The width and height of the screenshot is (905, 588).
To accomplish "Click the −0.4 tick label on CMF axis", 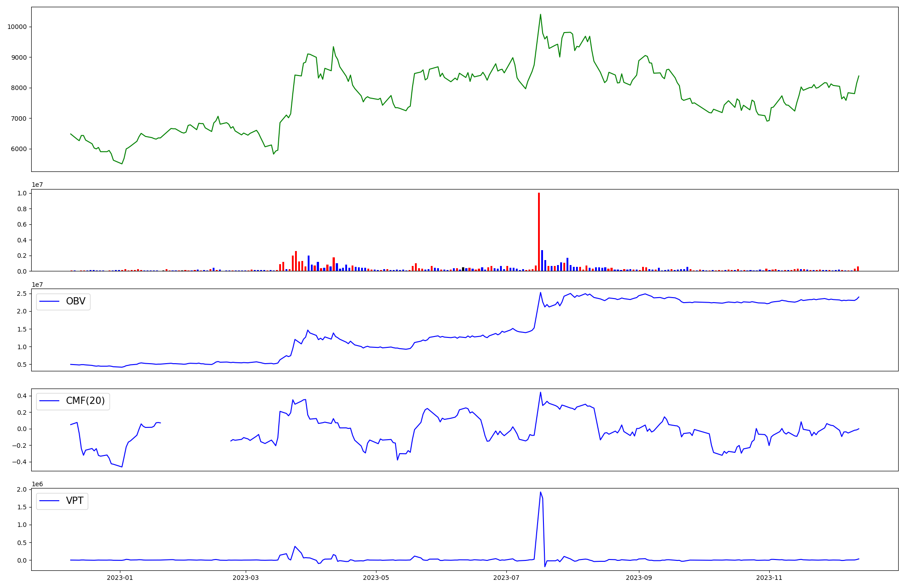I will [20, 462].
